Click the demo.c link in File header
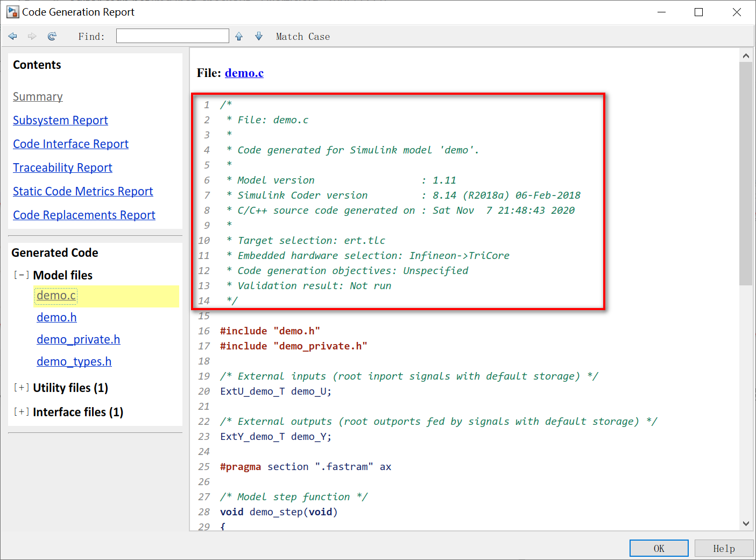 (244, 73)
